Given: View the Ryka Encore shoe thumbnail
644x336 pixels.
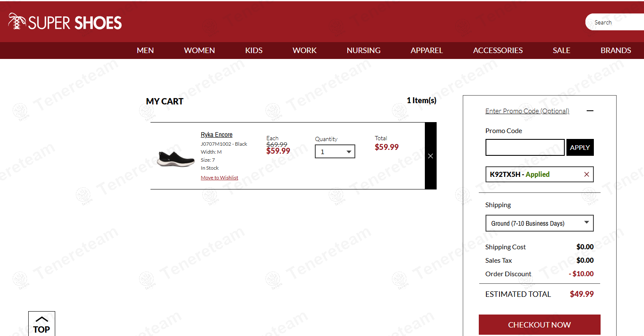Looking at the screenshot, I should pos(176,158).
